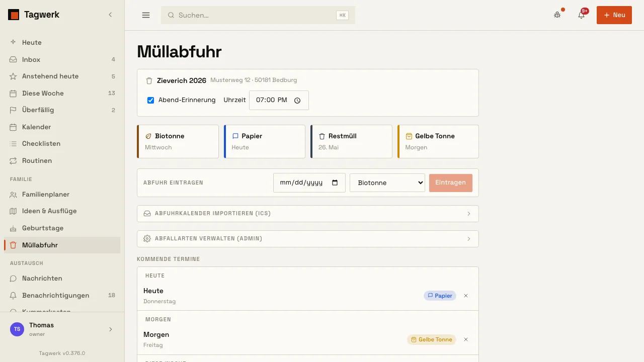Click the Neu button
The width and height of the screenshot is (644, 362).
[x=614, y=15]
